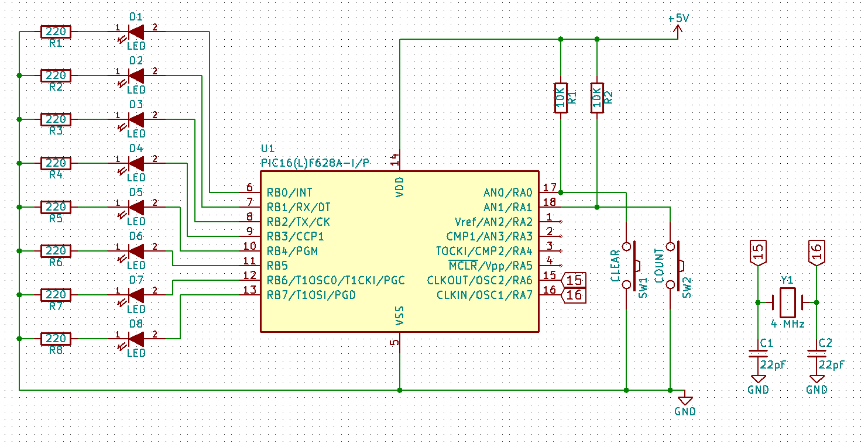
Task: Select the CLKOUT/OSC2/RA6 pin label
Action: click(480, 280)
